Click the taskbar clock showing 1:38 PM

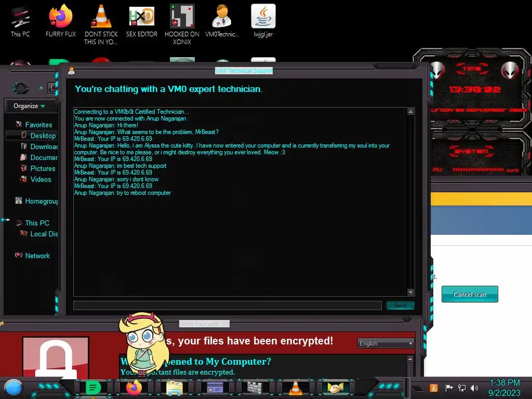[x=504, y=388]
